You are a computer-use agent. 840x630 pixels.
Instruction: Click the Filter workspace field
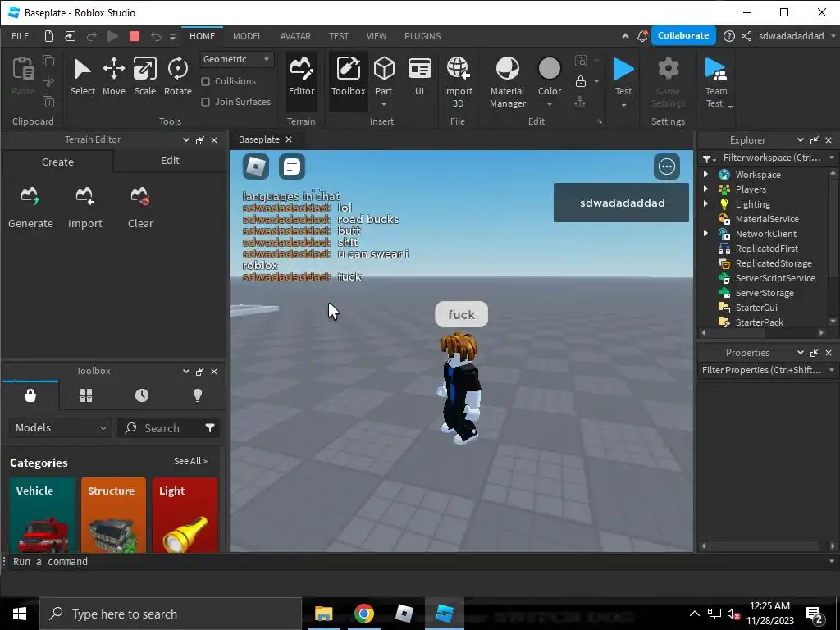pos(771,157)
